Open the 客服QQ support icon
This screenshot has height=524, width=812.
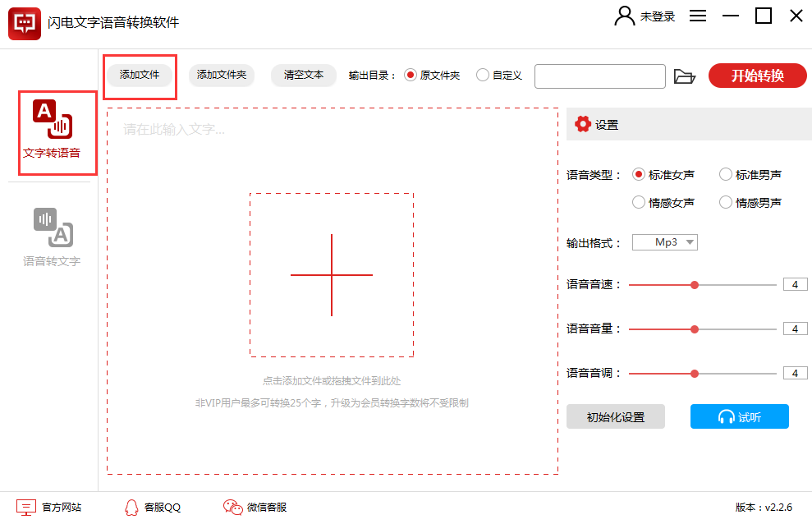131,508
